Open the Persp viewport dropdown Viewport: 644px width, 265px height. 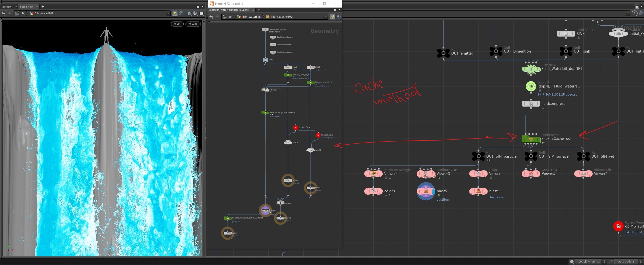177,24
